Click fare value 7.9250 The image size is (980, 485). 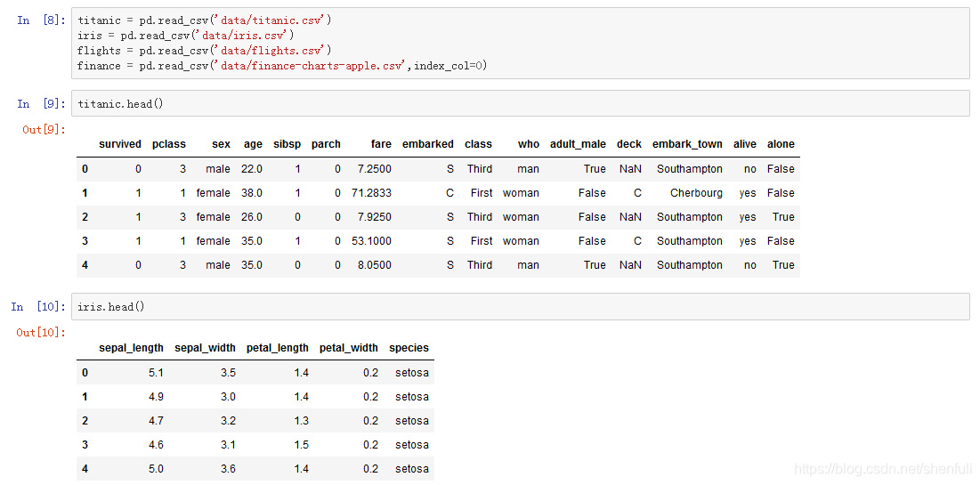376,217
